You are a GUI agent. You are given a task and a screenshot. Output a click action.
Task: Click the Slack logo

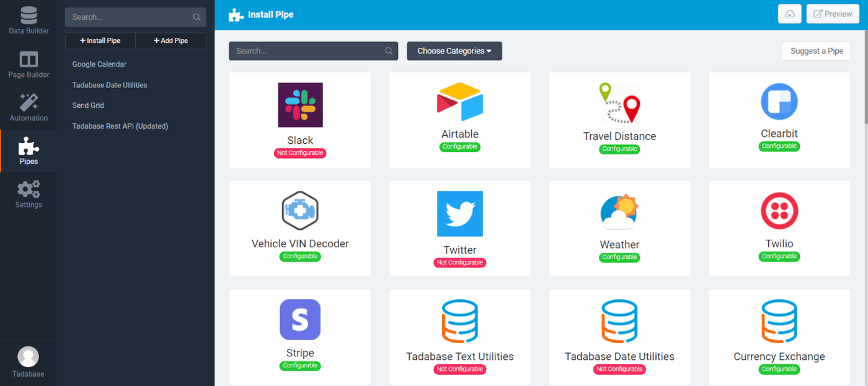pyautogui.click(x=300, y=105)
